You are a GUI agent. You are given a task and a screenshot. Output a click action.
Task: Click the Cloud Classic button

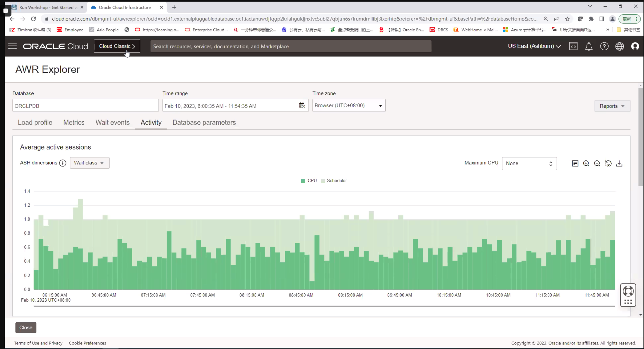click(117, 46)
